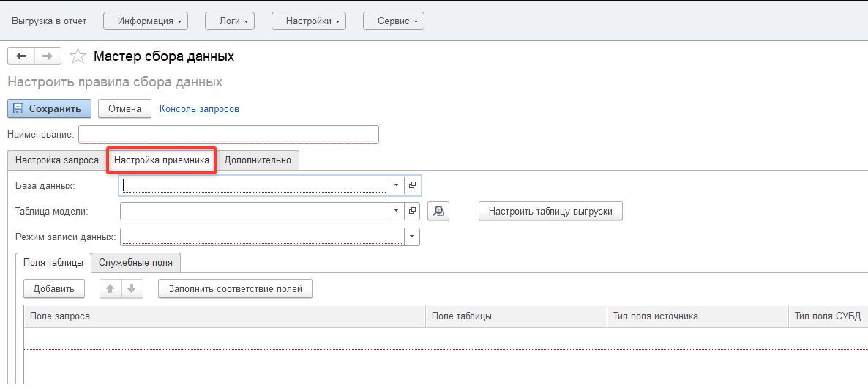
Task: Open the Таблица модели record icon
Action: 412,211
